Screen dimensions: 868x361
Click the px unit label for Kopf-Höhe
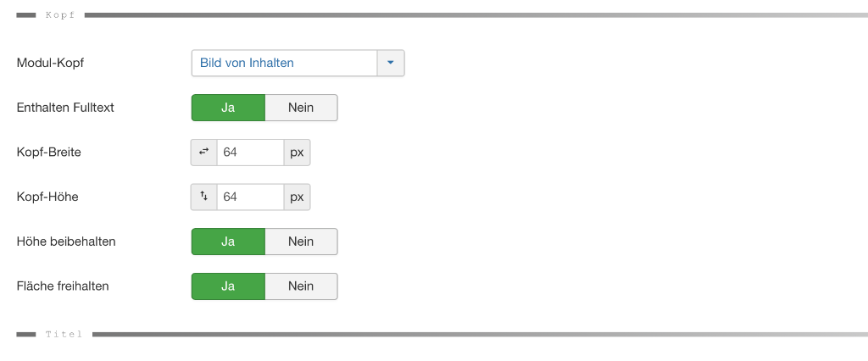pos(297,197)
